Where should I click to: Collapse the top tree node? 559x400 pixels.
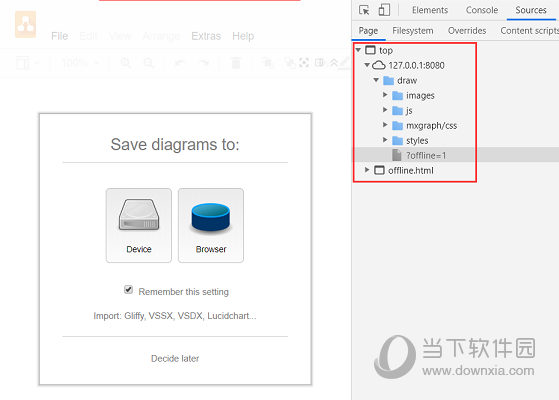(358, 50)
